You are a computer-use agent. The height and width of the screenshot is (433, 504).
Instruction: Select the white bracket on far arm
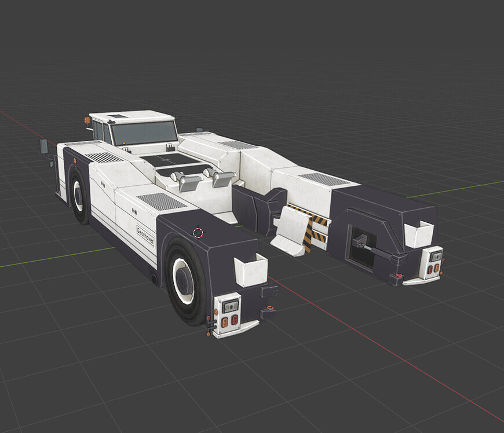[x=419, y=234]
